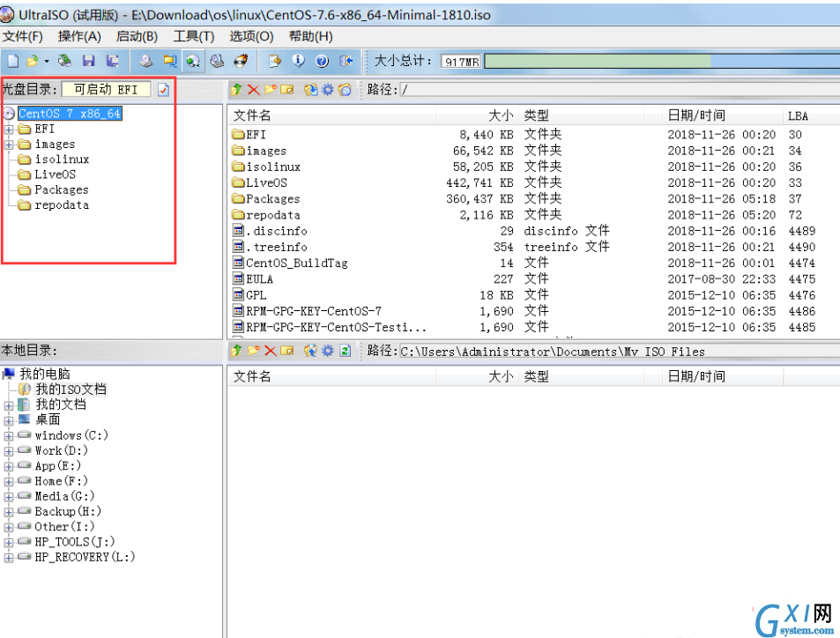Click the Save floppy disk icon
Image resolution: width=840 pixels, height=638 pixels.
pyautogui.click(x=88, y=61)
